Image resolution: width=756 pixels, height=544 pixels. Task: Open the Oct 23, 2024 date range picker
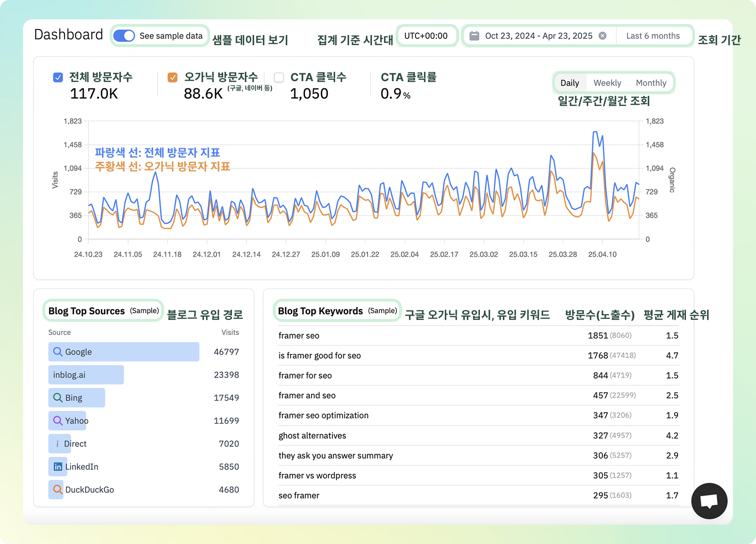click(x=538, y=36)
